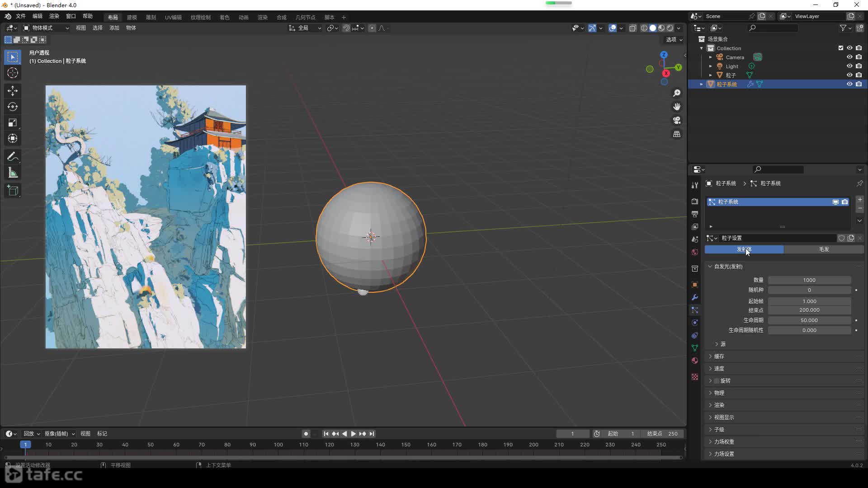Select the Add Cube tool
This screenshot has height=488, width=868.
pyautogui.click(x=13, y=191)
